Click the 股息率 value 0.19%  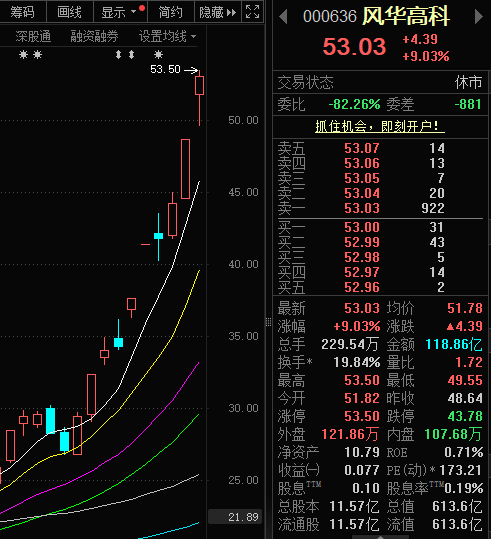click(463, 488)
